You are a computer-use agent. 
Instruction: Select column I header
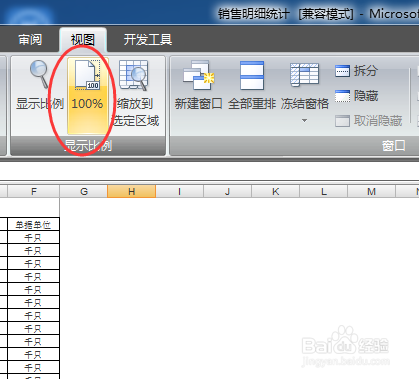point(180,192)
